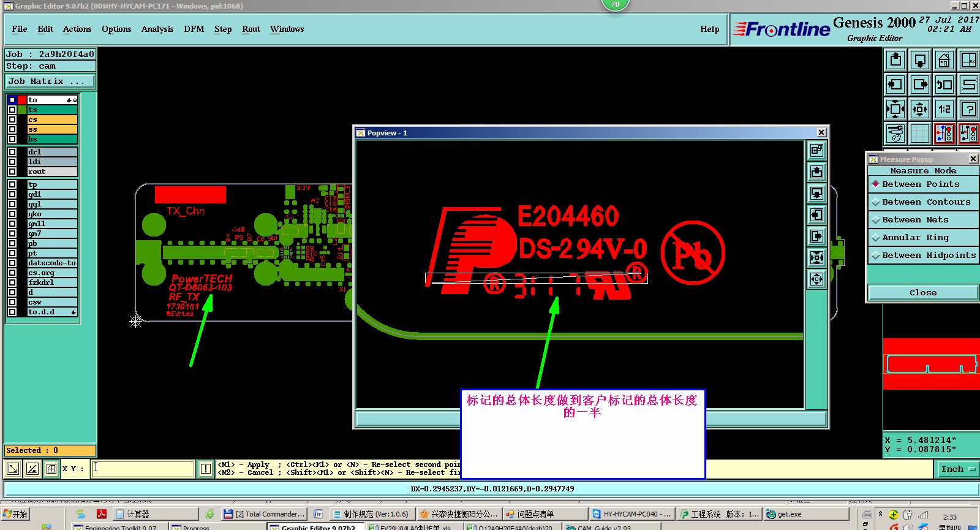
Task: Click the pan right icon in main toolbar
Action: (x=920, y=85)
